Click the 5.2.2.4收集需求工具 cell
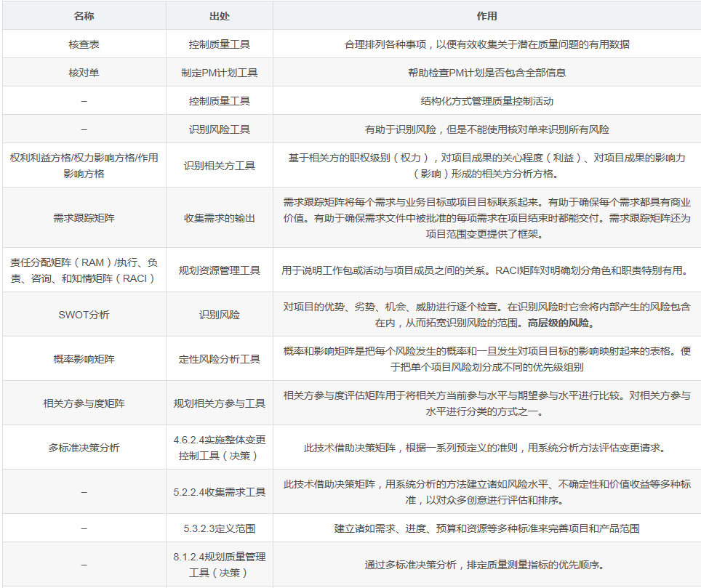The image size is (701, 588). point(220,491)
